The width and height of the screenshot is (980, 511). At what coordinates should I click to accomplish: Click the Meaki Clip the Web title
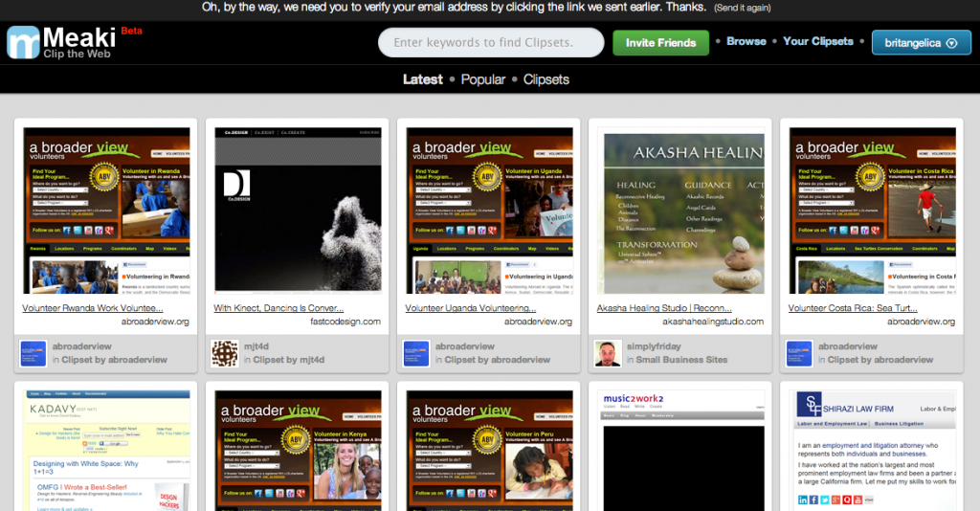(79, 42)
